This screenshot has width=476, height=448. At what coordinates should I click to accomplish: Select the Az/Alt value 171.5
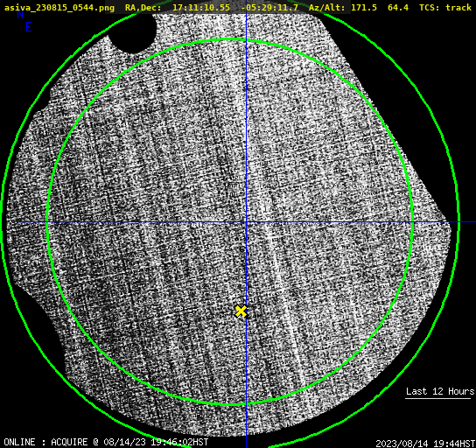click(364, 8)
